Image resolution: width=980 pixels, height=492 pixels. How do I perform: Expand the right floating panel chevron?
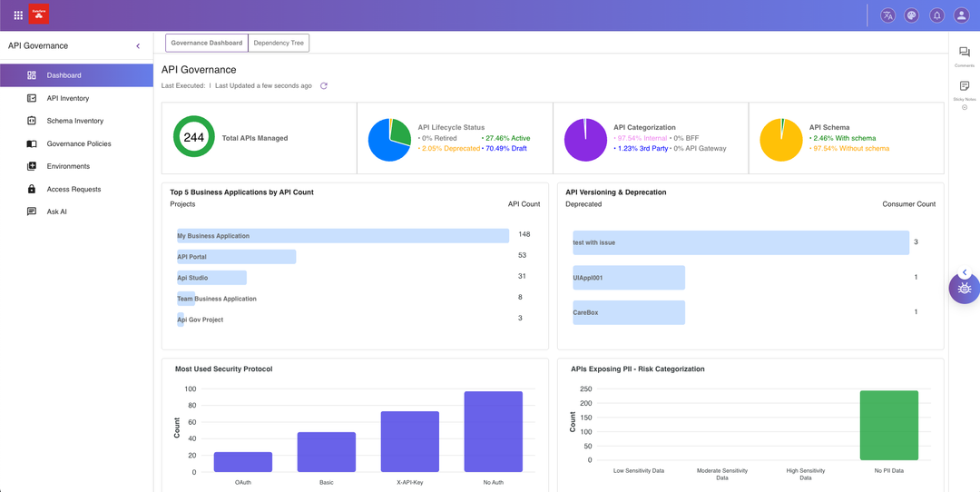965,272
